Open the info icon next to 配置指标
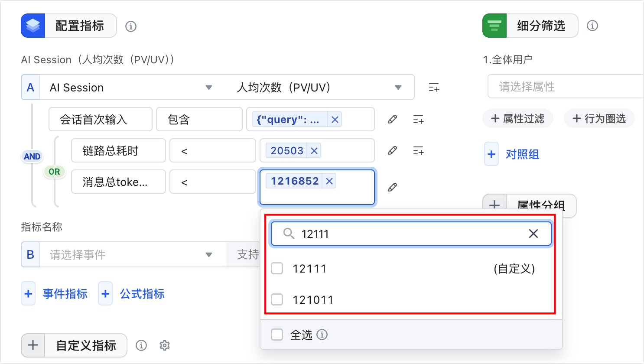This screenshot has height=364, width=644. click(131, 26)
